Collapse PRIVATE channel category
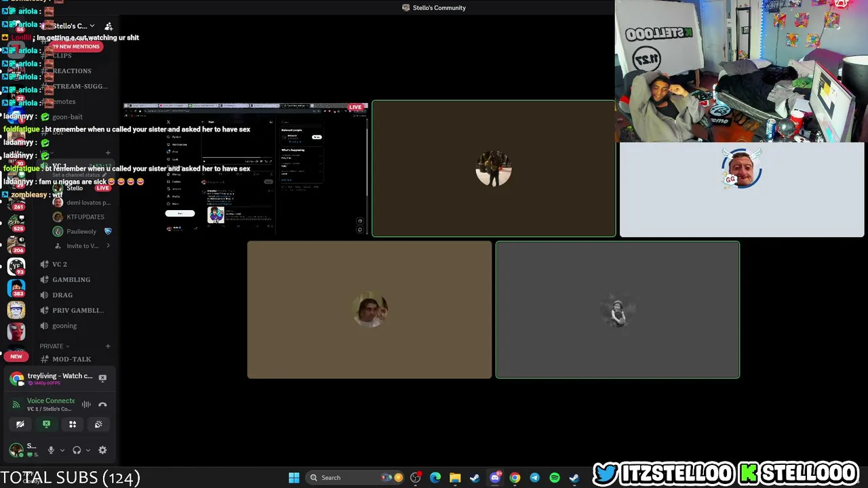 [x=55, y=346]
